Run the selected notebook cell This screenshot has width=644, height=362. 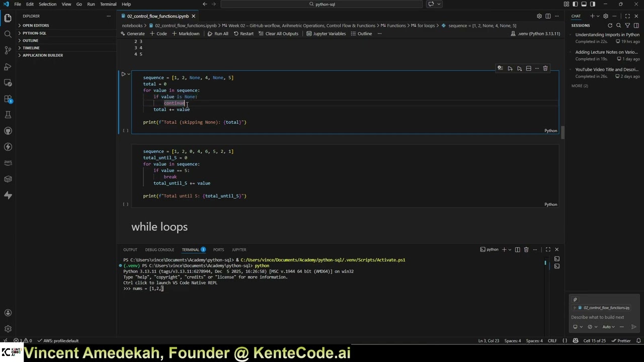click(123, 74)
